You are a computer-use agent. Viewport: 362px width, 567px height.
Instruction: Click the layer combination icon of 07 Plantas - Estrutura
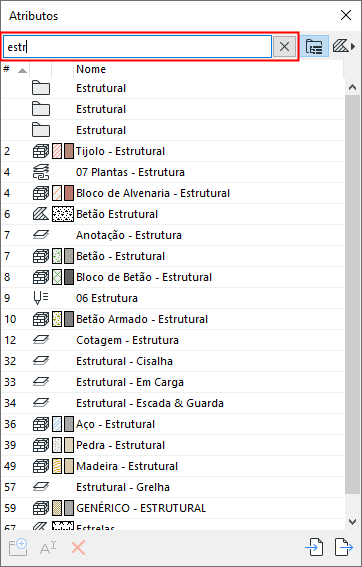[x=41, y=172]
